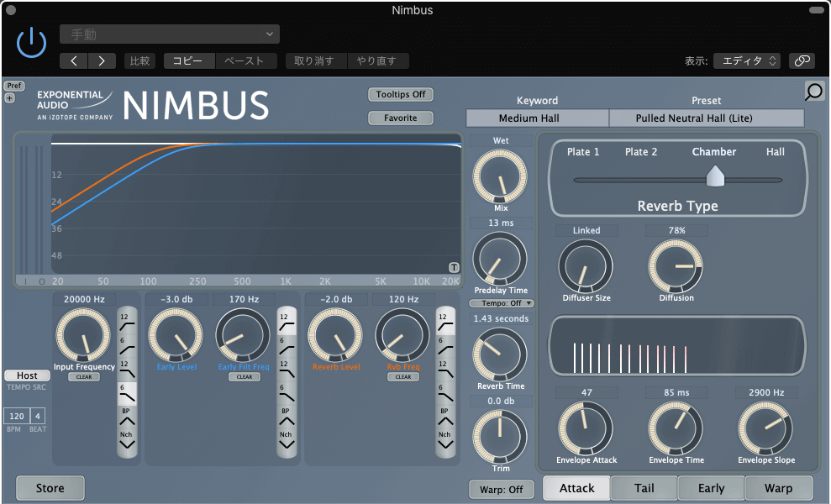
Task: Switch to the Warp tab
Action: click(x=779, y=488)
